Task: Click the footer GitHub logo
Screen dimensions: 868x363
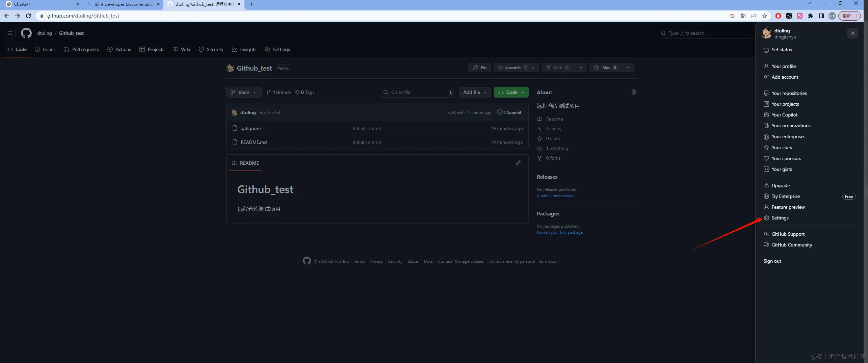Action: tap(307, 261)
